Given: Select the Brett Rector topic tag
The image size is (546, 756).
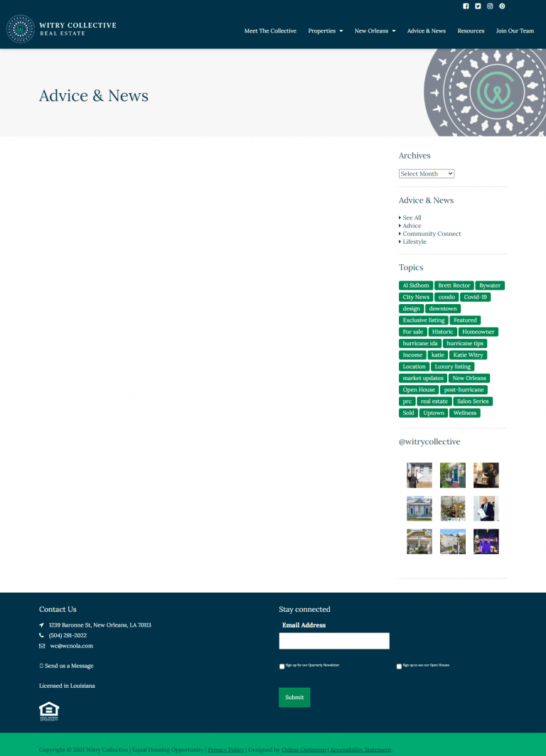Looking at the screenshot, I should tap(454, 286).
